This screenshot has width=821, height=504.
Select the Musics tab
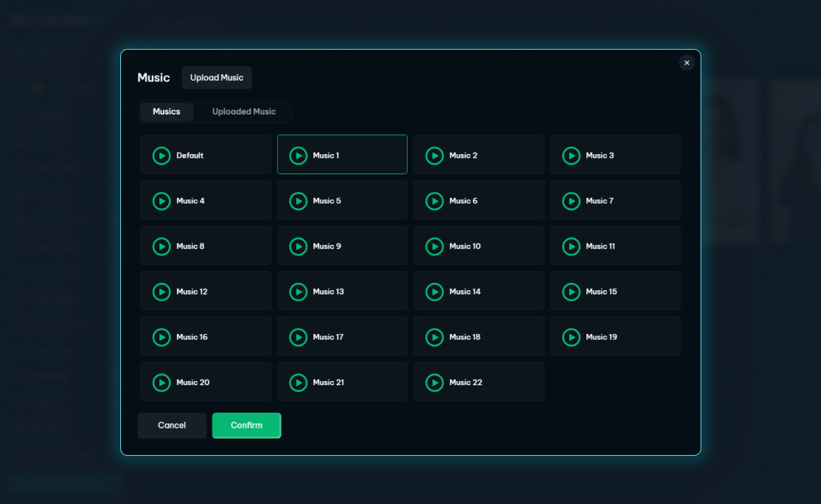tap(166, 112)
